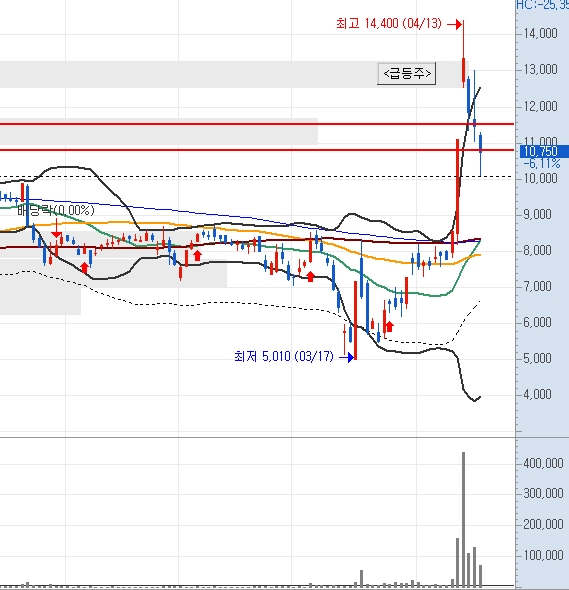The image size is (569, 590).
Task: Click the 14,000 price axis label
Action: [540, 33]
